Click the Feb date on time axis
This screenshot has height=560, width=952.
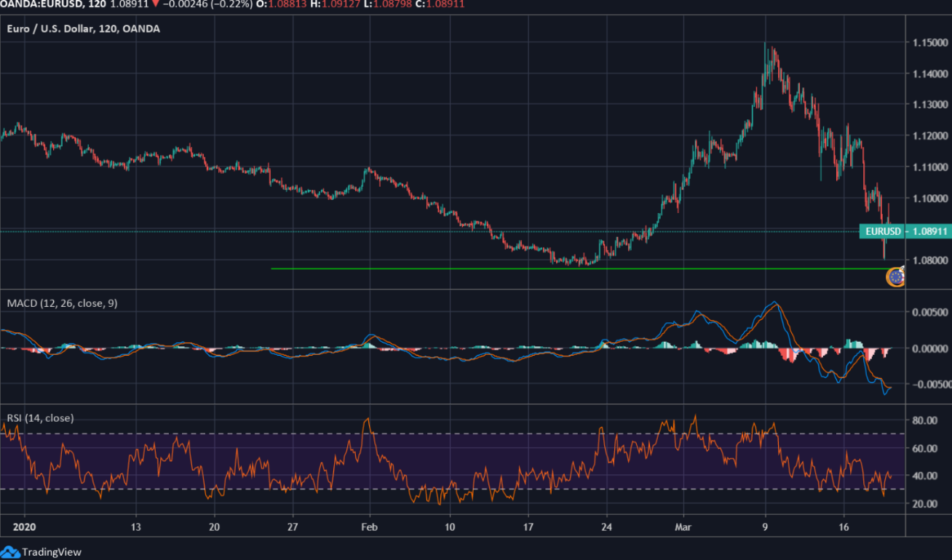(x=369, y=526)
